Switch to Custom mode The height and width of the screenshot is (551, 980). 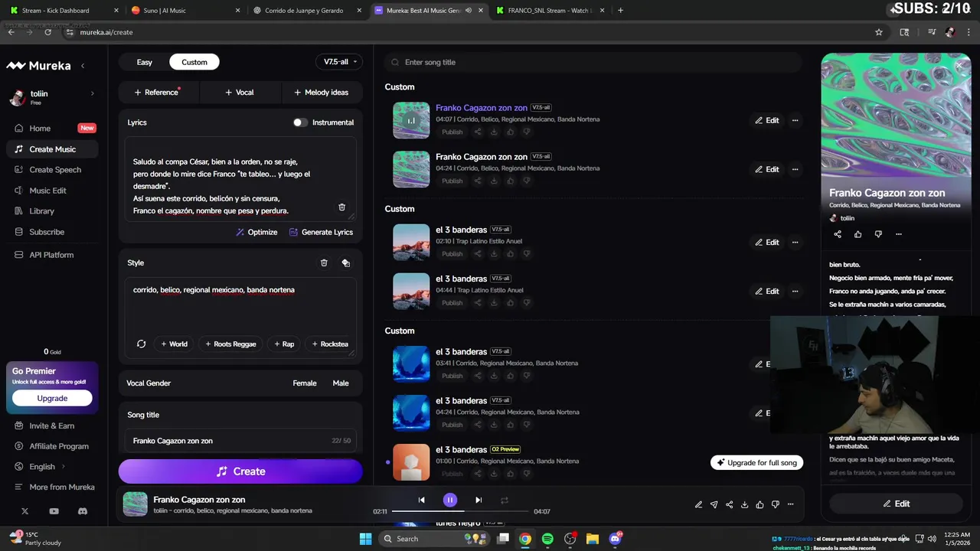[x=194, y=62]
